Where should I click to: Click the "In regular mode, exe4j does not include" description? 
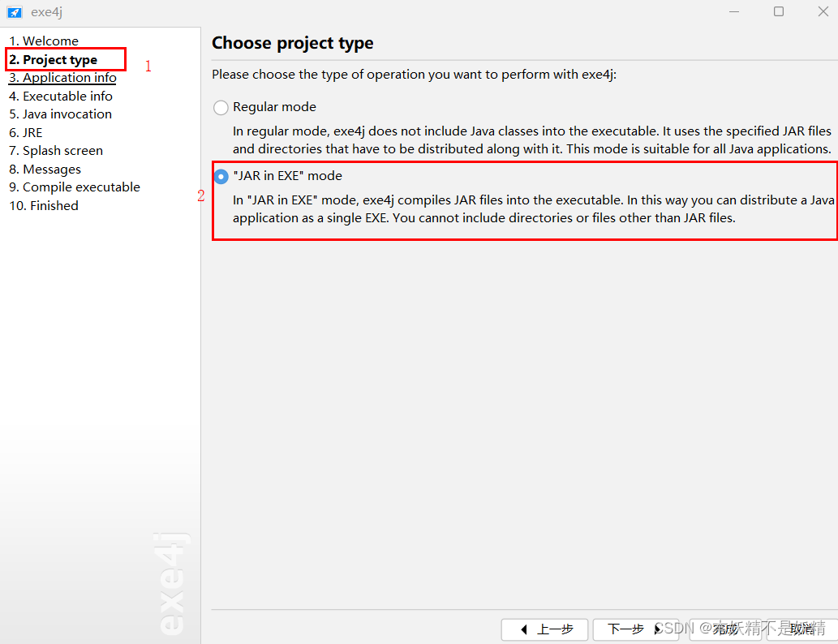[532, 140]
